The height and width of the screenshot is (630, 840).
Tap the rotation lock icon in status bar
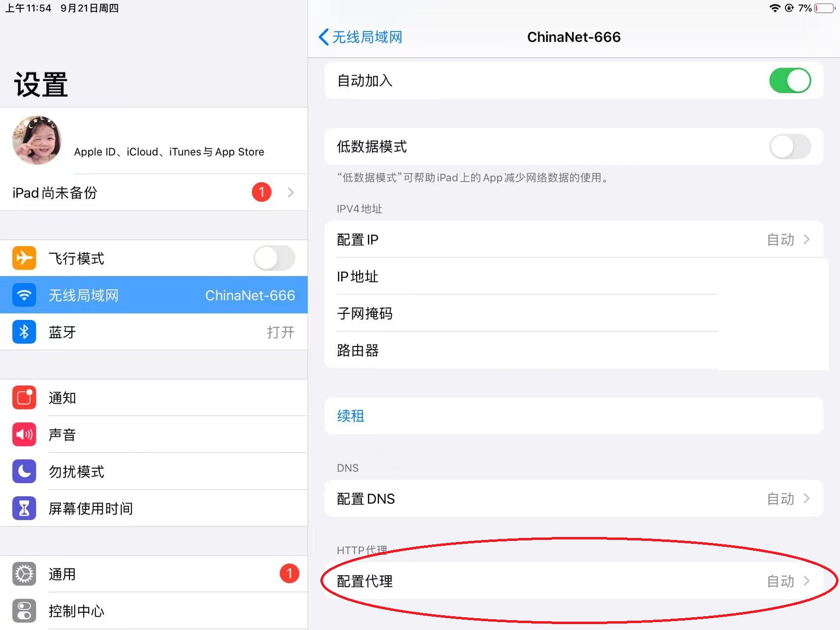pos(789,8)
